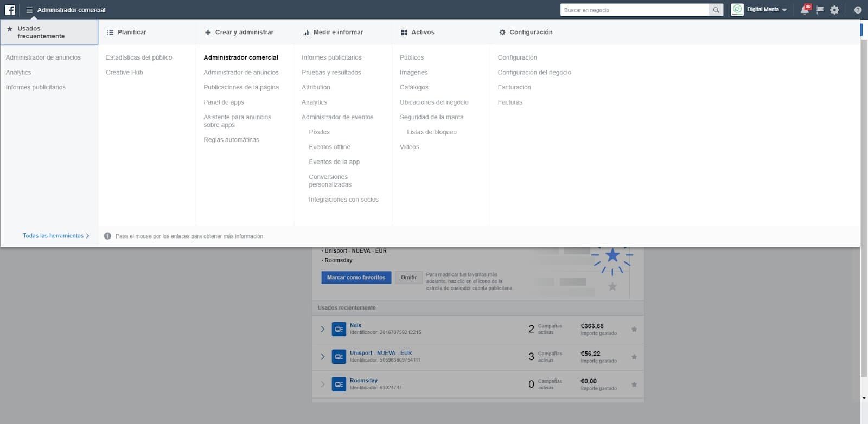
Task: Click the Medir e informar header
Action: pyautogui.click(x=333, y=32)
